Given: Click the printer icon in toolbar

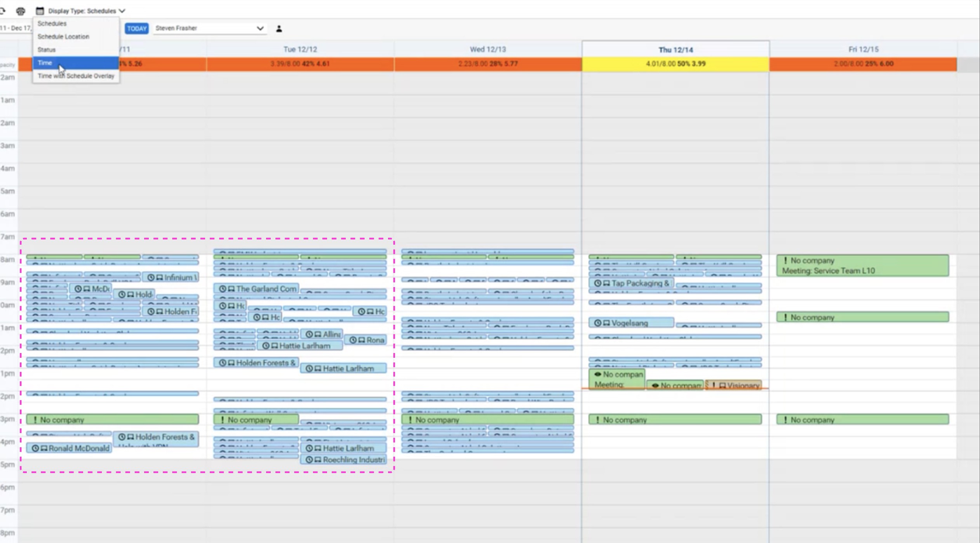Looking at the screenshot, I should pos(21,11).
